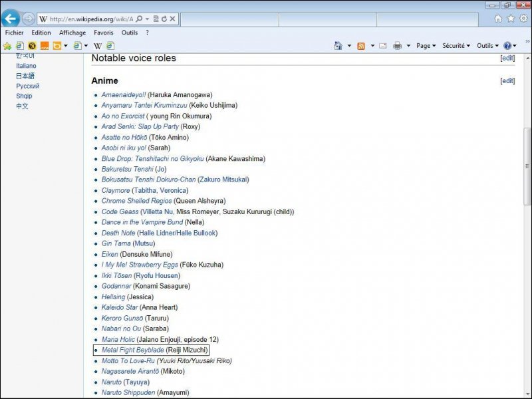Screen dimensions: 532x399
Task: Click the compatibility view icon
Action: 156,19
